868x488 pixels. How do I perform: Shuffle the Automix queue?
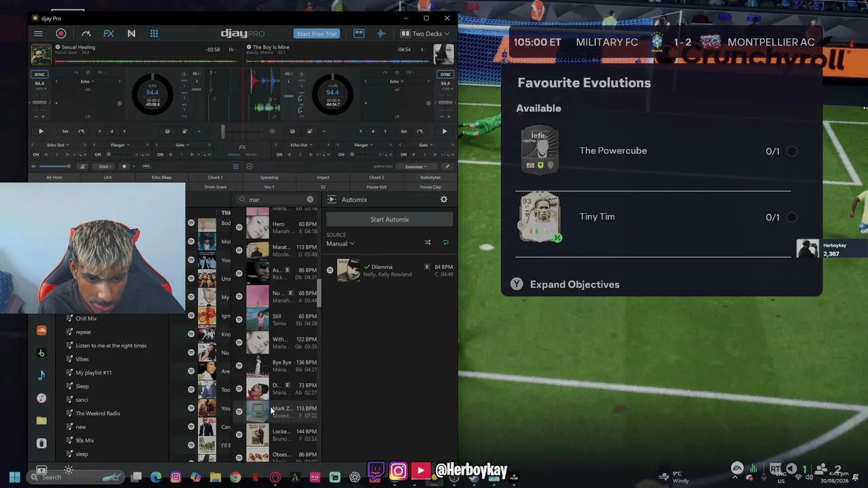[427, 242]
